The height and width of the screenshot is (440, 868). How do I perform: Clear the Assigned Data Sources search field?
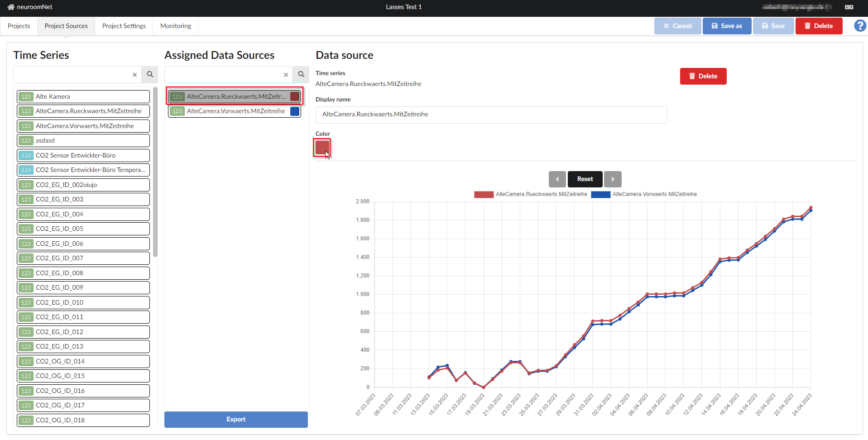point(286,75)
